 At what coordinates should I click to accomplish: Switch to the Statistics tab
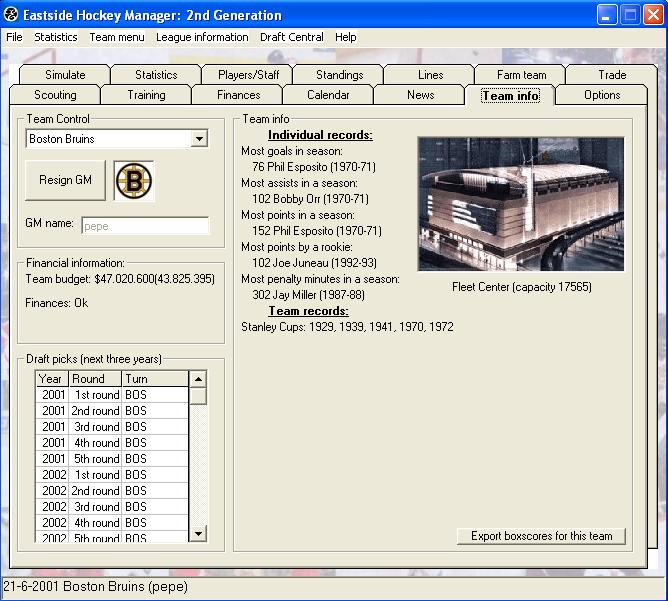coord(156,75)
